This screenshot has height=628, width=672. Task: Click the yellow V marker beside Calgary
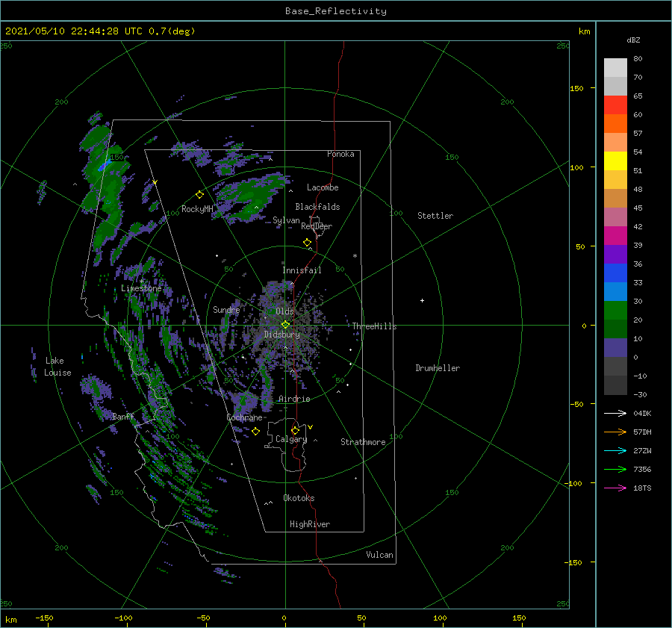(x=310, y=427)
